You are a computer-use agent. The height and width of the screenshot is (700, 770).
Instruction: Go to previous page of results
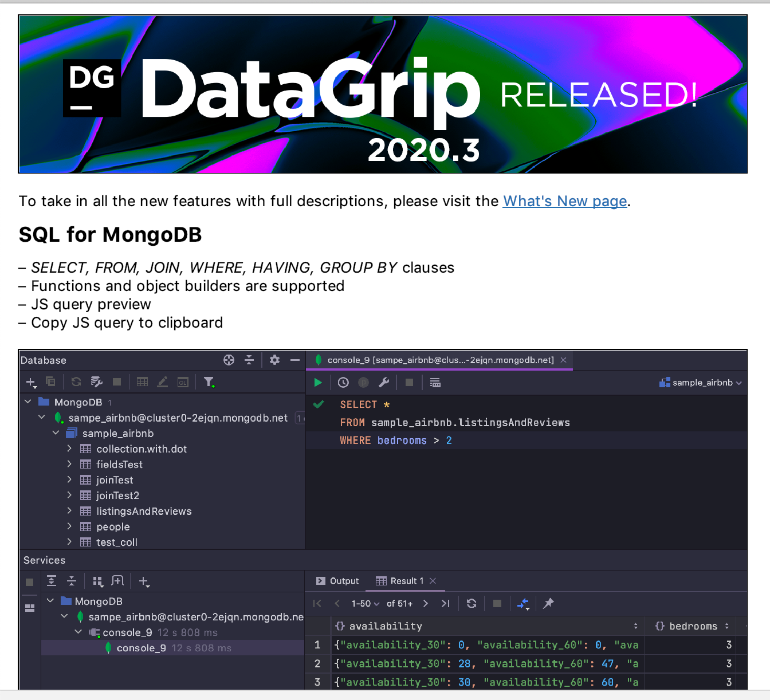[337, 603]
